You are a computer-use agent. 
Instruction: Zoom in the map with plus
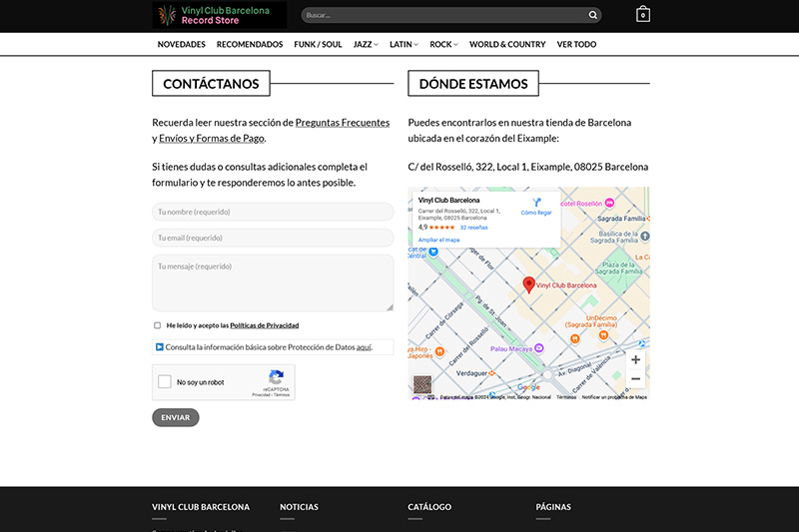tap(635, 359)
